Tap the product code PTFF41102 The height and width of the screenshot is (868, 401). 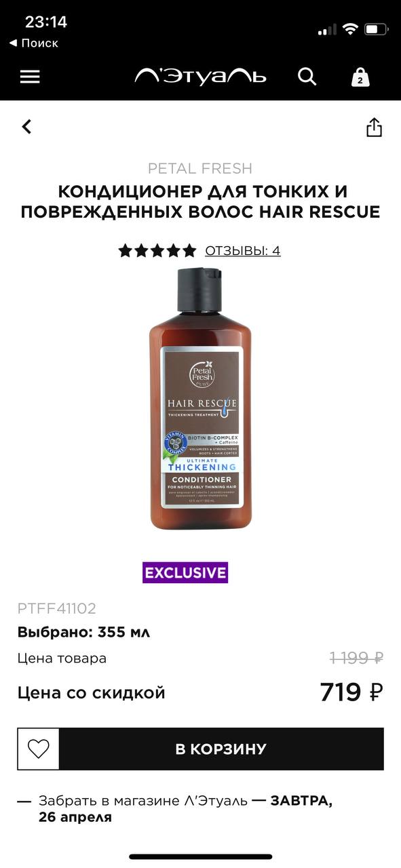click(57, 608)
